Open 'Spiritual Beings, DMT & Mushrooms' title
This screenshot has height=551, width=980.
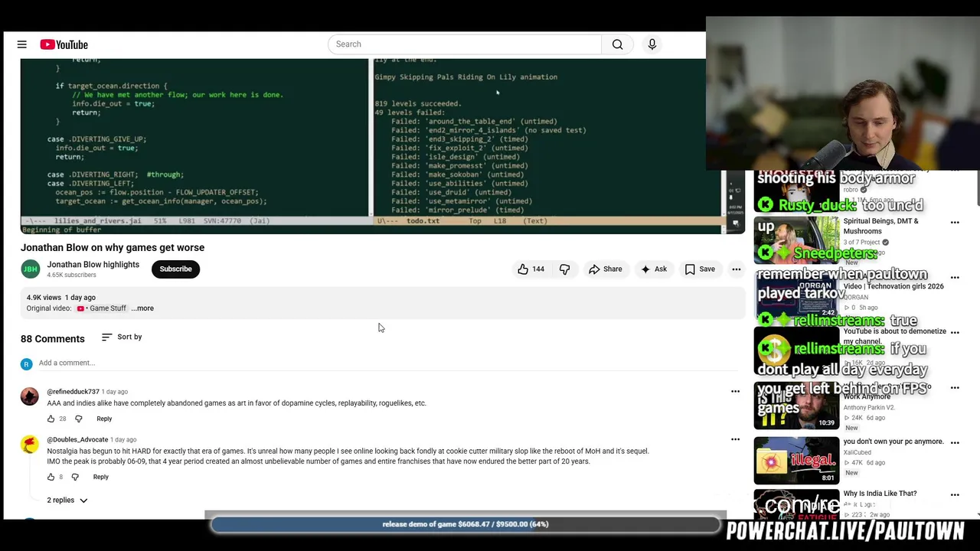pyautogui.click(x=880, y=227)
